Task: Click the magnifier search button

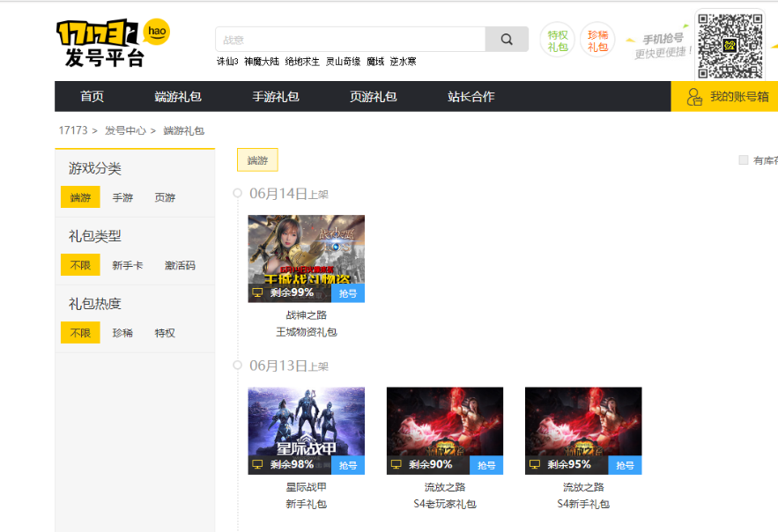Action: [x=507, y=39]
